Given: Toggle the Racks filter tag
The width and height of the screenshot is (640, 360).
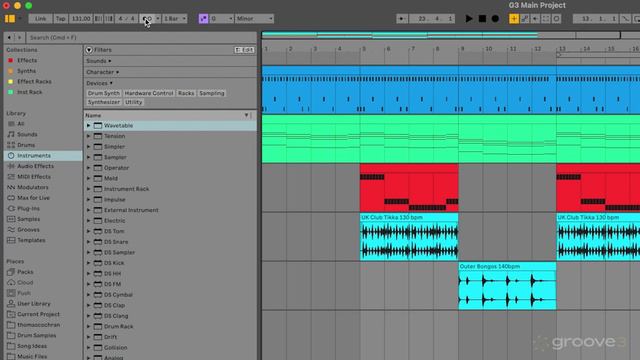Looking at the screenshot, I should point(186,93).
